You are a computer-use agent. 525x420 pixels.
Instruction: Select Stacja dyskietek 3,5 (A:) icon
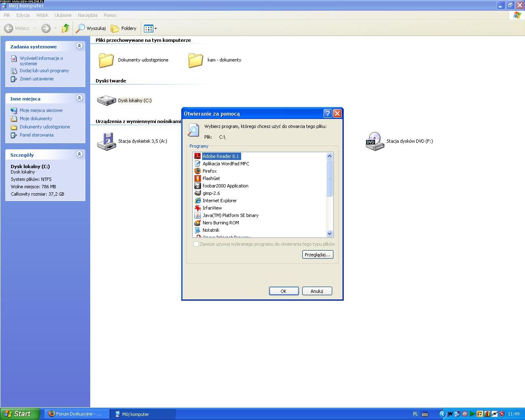[106, 141]
